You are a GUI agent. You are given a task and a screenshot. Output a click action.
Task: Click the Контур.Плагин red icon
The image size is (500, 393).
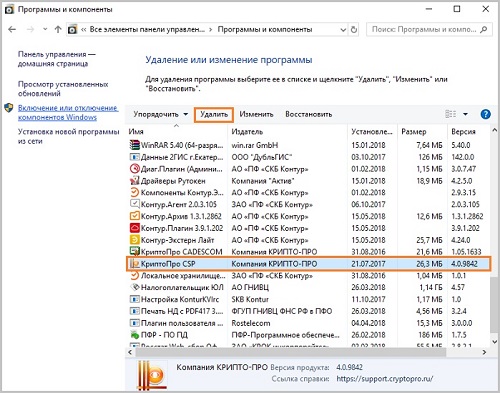[134, 228]
